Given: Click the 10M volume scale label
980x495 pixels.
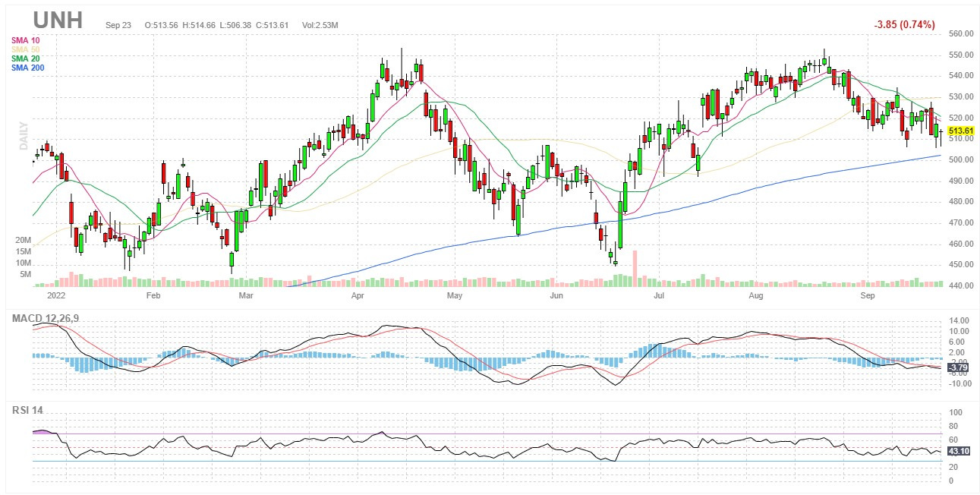Looking at the screenshot, I should (23, 263).
